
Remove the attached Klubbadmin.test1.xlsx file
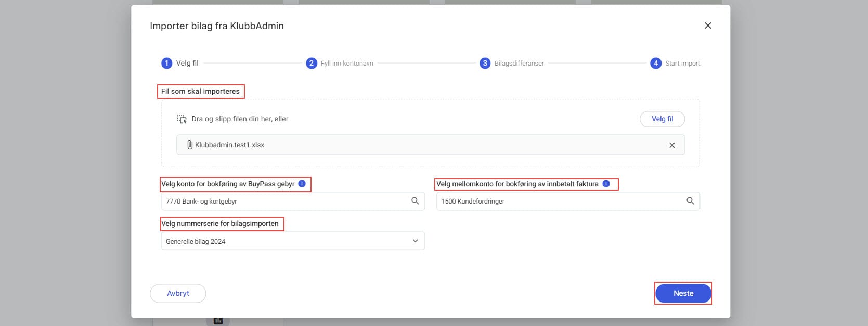(x=672, y=145)
